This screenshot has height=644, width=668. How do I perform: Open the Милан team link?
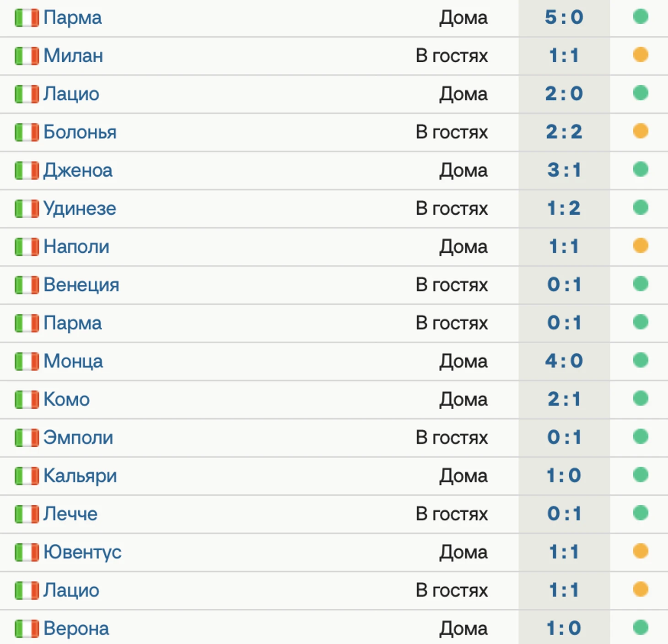[x=73, y=56]
